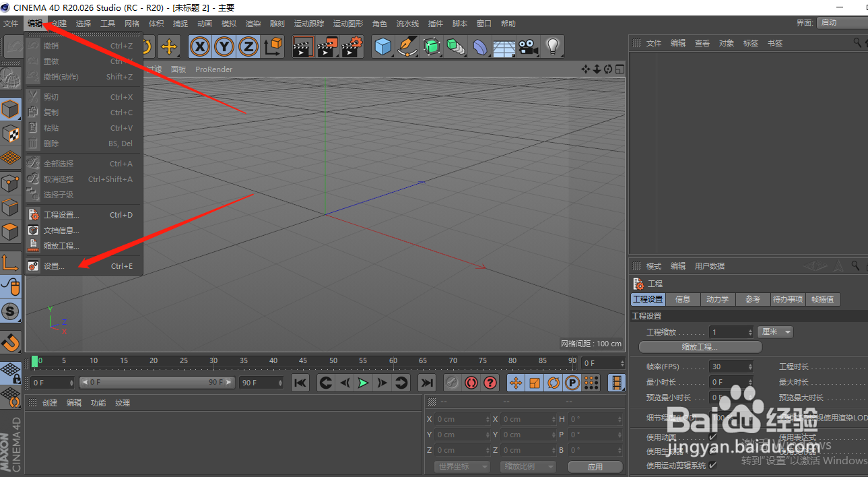868x477 pixels.
Task: Step back one frame
Action: (345, 383)
